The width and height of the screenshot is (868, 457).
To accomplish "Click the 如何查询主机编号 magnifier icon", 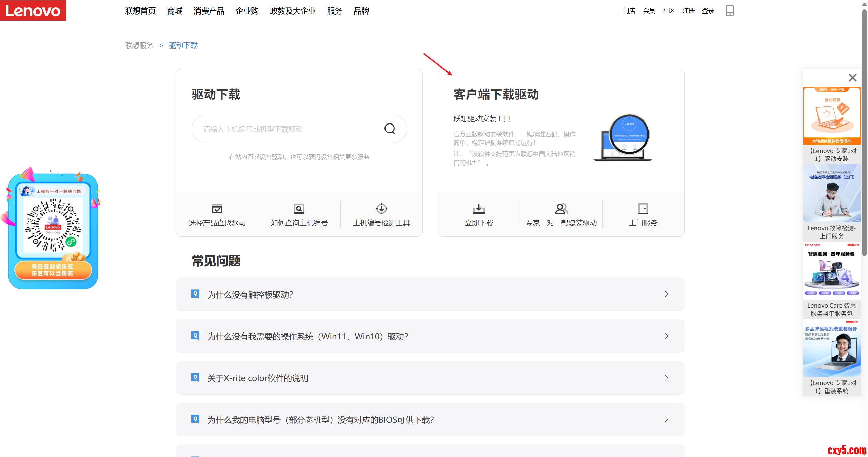I will coord(299,209).
